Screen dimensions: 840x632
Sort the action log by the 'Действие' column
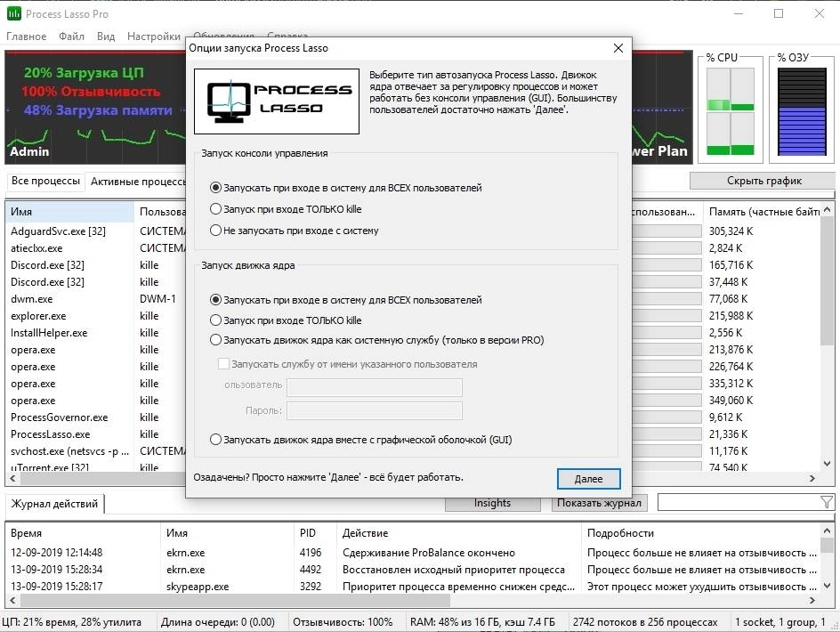coord(460,533)
